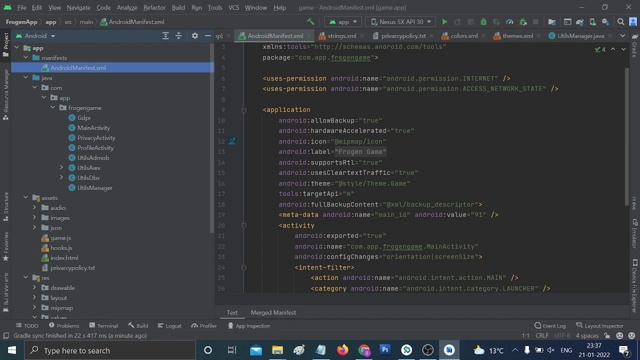Open Layout Inspector tool window
The width and height of the screenshot is (640, 360).
click(600, 326)
